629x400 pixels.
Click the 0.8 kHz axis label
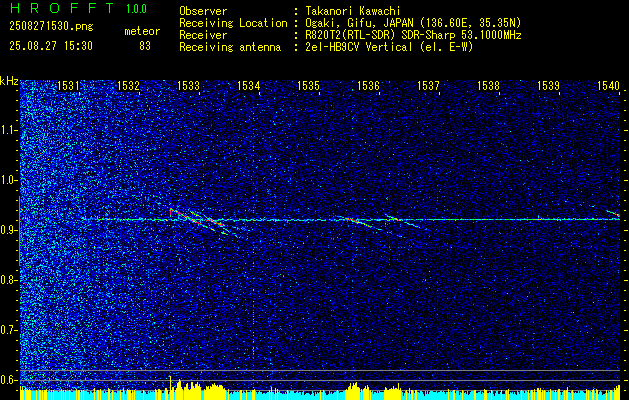(x=9, y=280)
